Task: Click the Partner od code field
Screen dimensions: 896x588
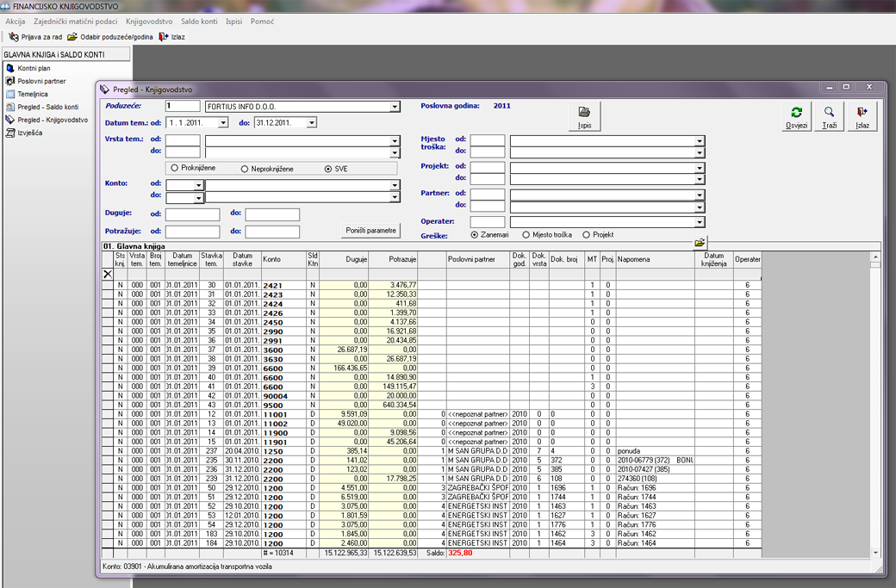Action: [x=488, y=195]
